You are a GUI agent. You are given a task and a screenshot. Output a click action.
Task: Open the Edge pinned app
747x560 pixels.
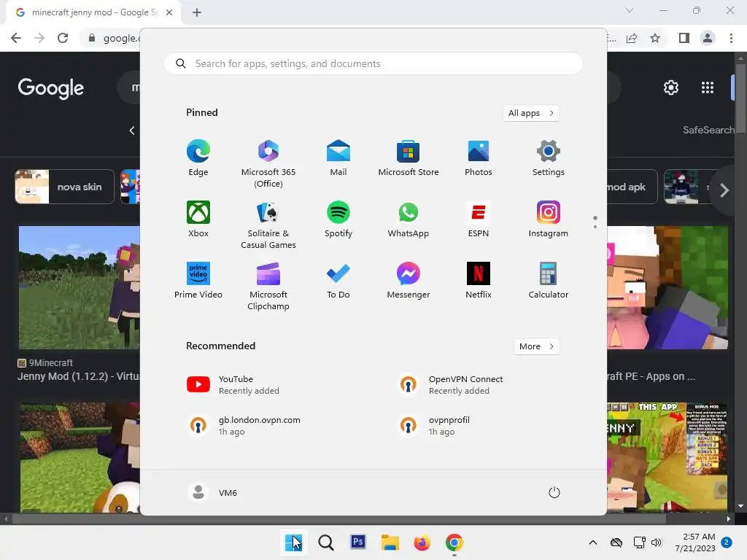pos(198,158)
